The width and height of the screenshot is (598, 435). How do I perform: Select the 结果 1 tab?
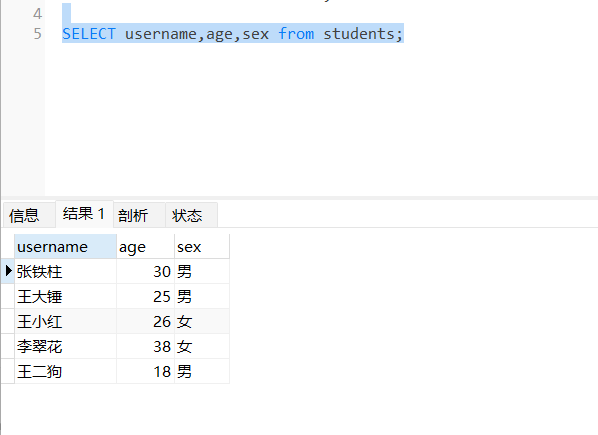pos(84,214)
